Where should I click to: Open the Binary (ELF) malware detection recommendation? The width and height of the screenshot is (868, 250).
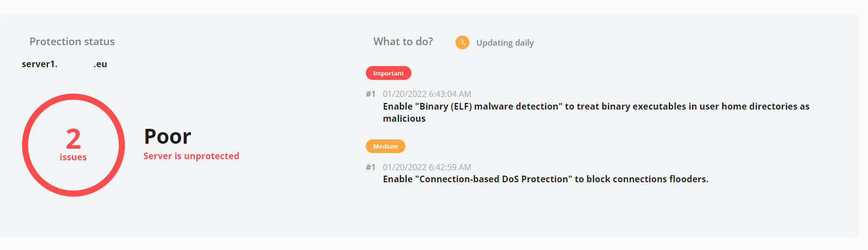[x=596, y=107]
